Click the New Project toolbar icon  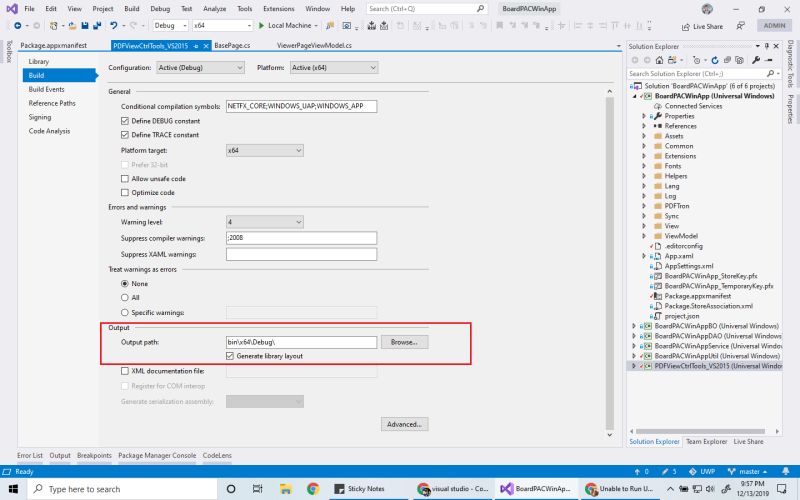coord(54,26)
